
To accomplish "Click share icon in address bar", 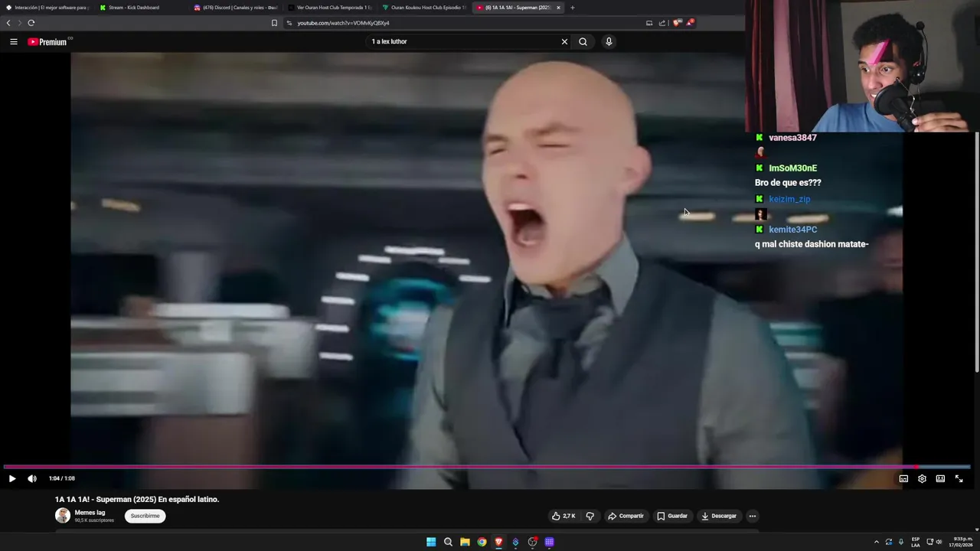I will tap(662, 23).
